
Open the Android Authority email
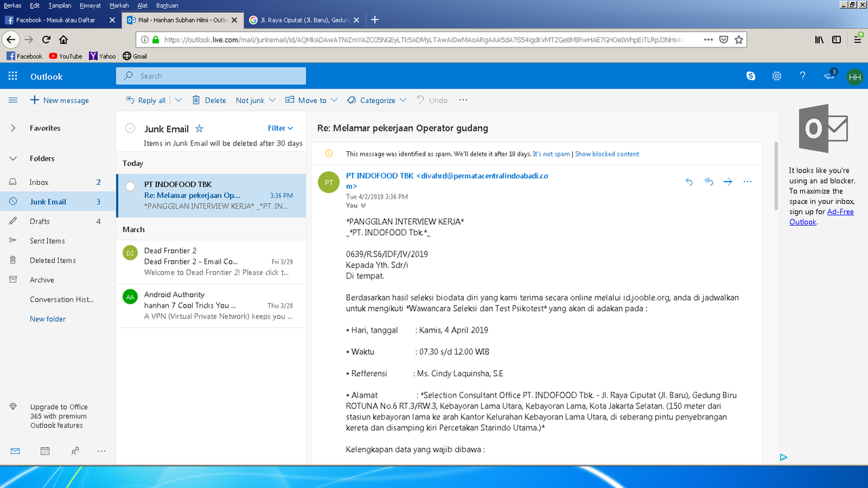coord(211,306)
